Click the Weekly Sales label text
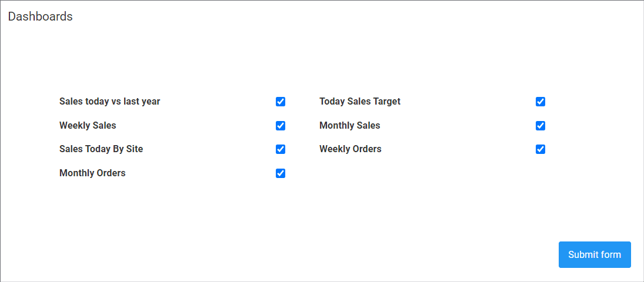Image resolution: width=644 pixels, height=282 pixels. pyautogui.click(x=88, y=126)
